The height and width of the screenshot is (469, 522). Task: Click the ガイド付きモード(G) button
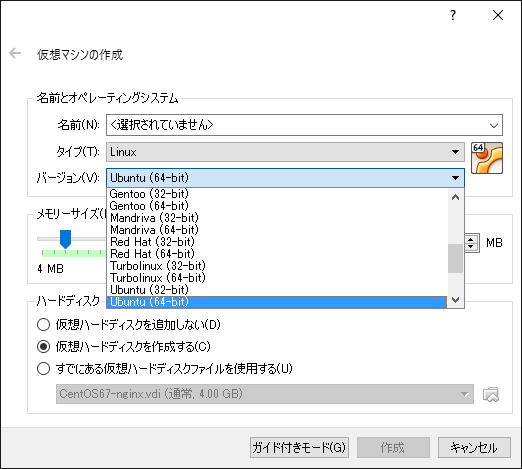click(x=299, y=447)
